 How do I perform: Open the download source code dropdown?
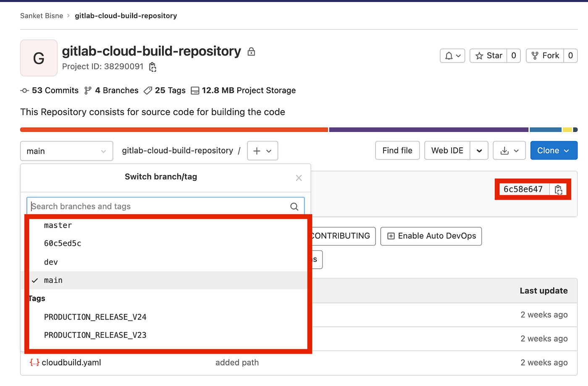509,150
